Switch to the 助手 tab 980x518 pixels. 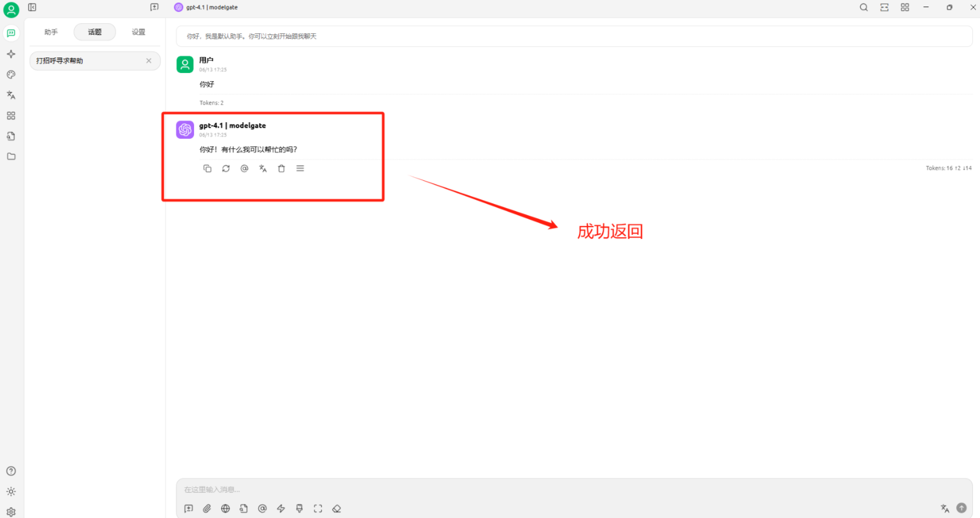[x=51, y=32]
